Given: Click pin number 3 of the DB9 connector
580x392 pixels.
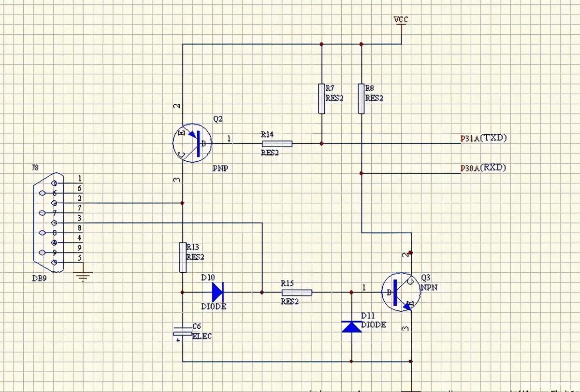Looking at the screenshot, I should (x=79, y=218).
